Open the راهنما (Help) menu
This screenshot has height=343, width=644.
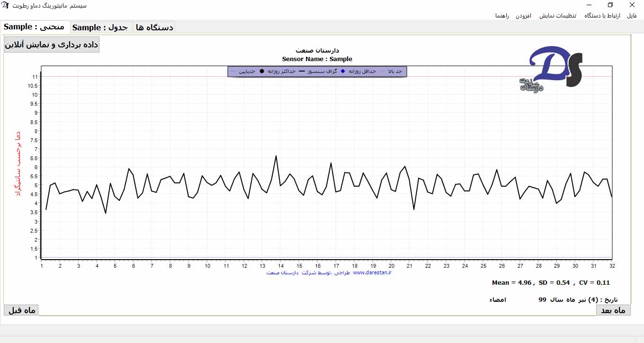coord(502,16)
